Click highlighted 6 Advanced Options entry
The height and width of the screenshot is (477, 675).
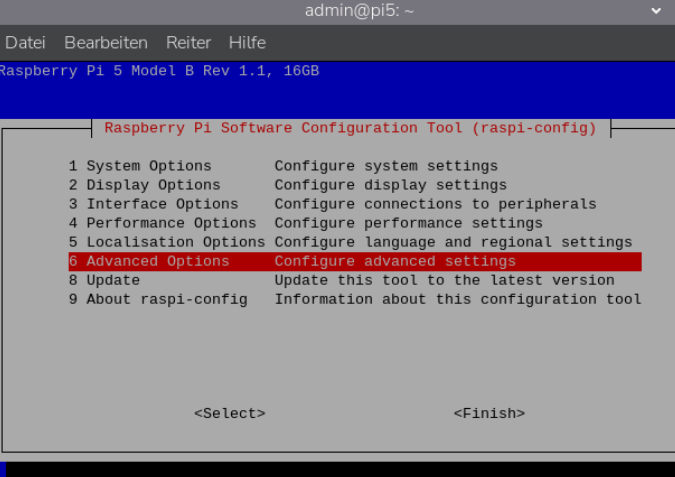[149, 261]
